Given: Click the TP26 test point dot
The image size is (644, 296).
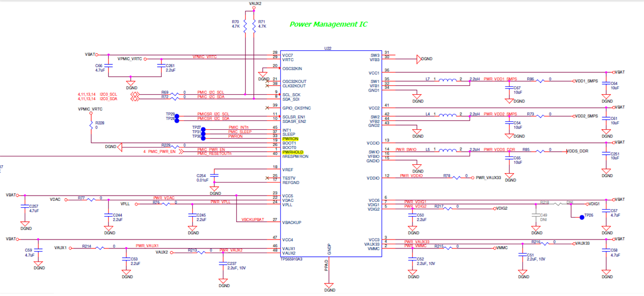Looking at the screenshot, I should [581, 217].
